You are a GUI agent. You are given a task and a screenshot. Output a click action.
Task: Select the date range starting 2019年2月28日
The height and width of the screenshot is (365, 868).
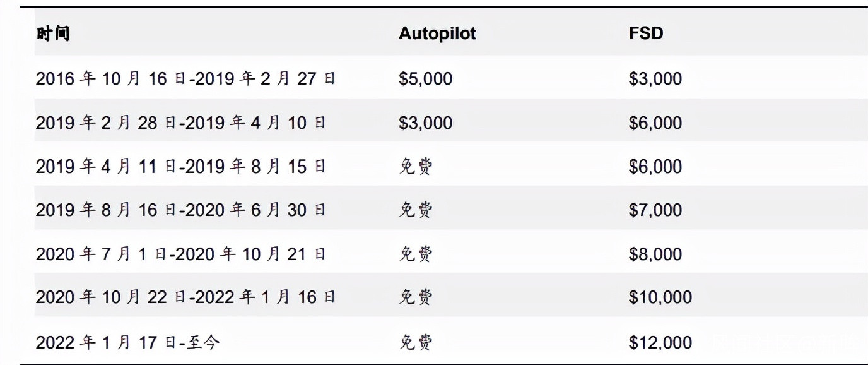click(180, 123)
